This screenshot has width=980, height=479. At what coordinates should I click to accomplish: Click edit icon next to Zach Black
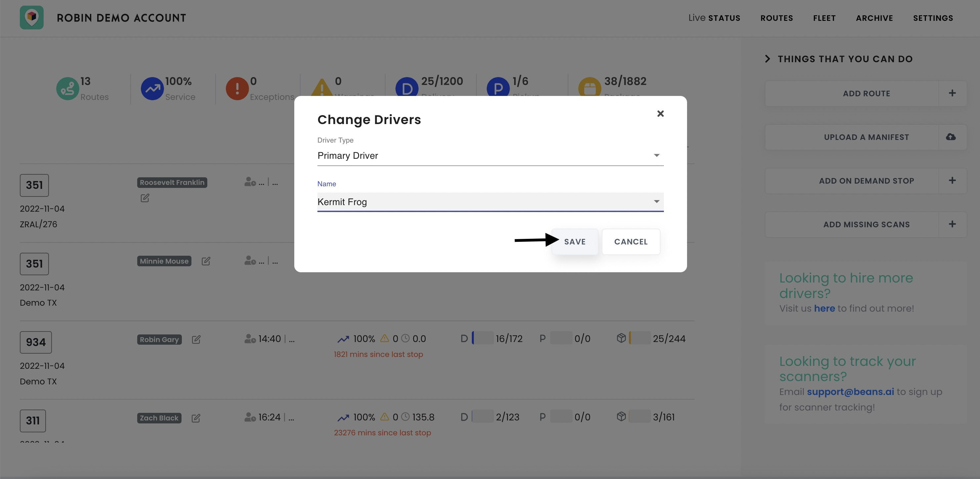coord(196,418)
